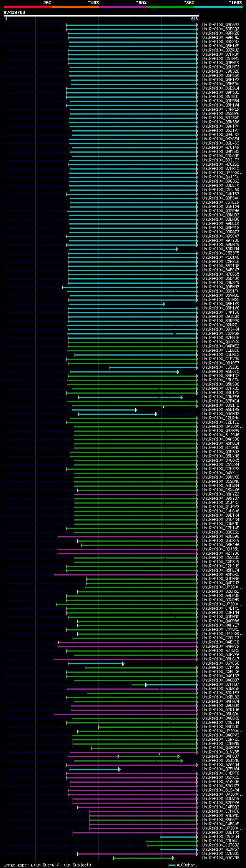Screen dimensions: 246x868
Task: Click the =100char. scale legend
Action: (183, 865)
